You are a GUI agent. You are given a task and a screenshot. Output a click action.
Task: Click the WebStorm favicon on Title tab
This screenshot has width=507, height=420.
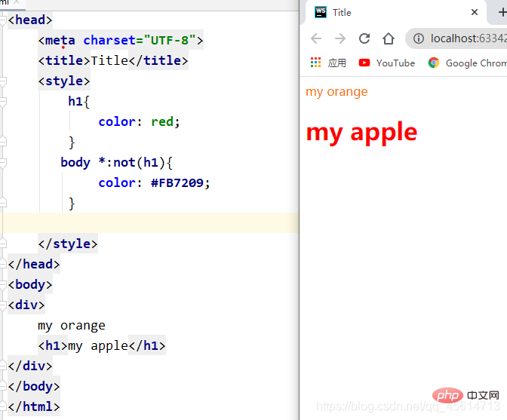click(321, 12)
